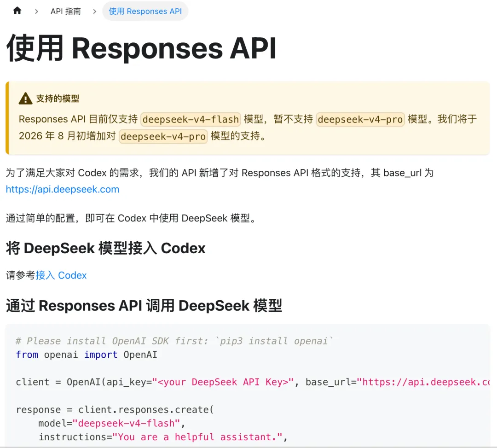This screenshot has width=497, height=448.
Task: Click the deepseek-v4-pro code tag after 暂不支持
Action: [360, 119]
